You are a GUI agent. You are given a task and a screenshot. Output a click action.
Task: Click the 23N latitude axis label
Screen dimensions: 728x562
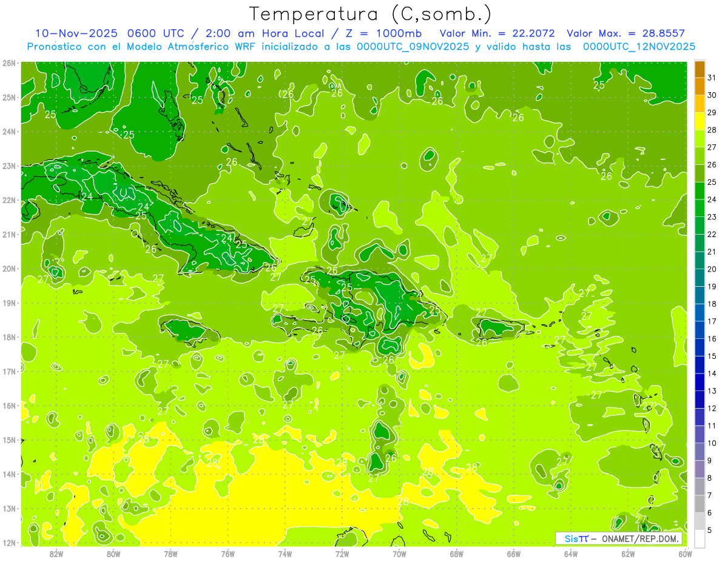(8, 166)
